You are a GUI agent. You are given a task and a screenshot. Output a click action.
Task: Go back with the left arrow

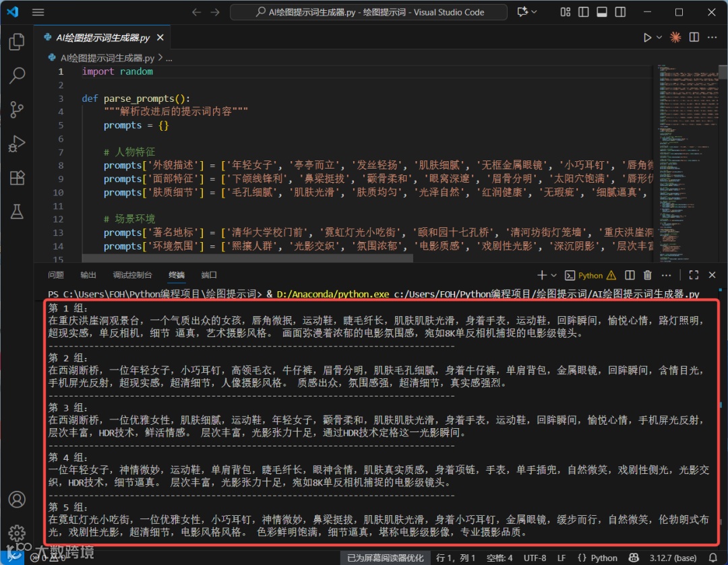click(x=196, y=12)
